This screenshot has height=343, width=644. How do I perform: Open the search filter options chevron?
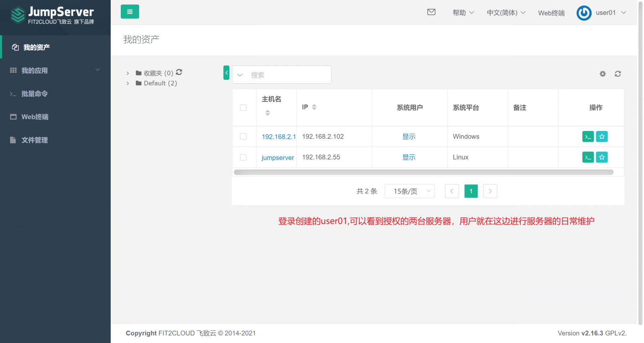click(240, 75)
